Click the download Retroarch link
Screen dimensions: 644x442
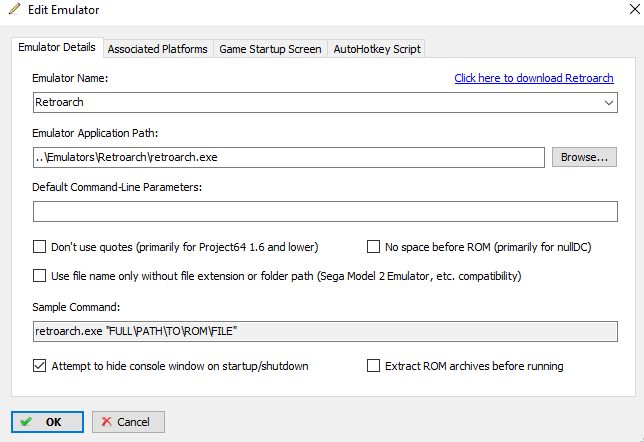534,78
